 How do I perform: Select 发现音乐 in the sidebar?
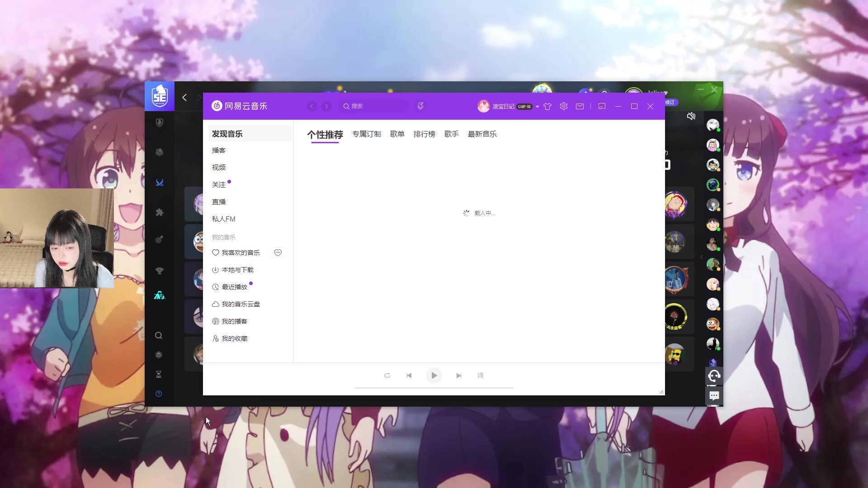click(x=250, y=134)
